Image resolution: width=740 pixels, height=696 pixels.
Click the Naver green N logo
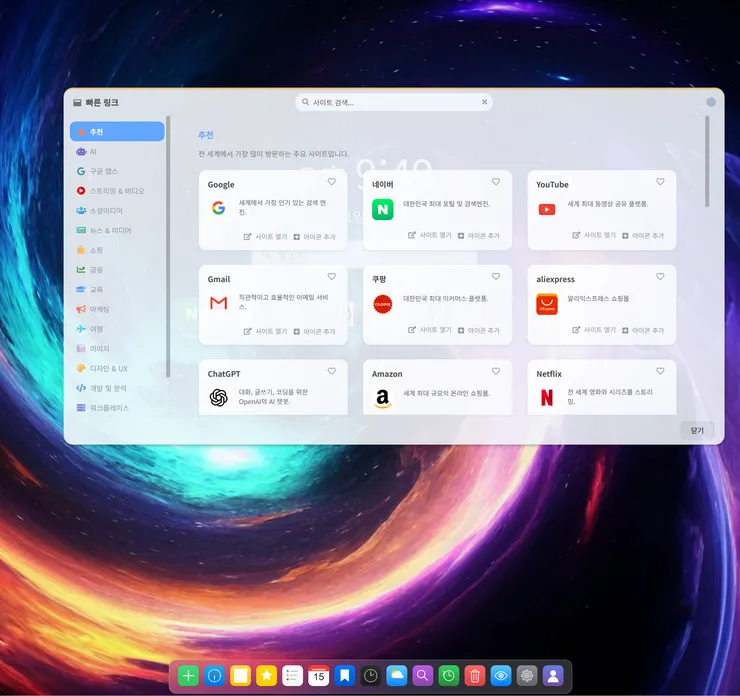(x=383, y=210)
